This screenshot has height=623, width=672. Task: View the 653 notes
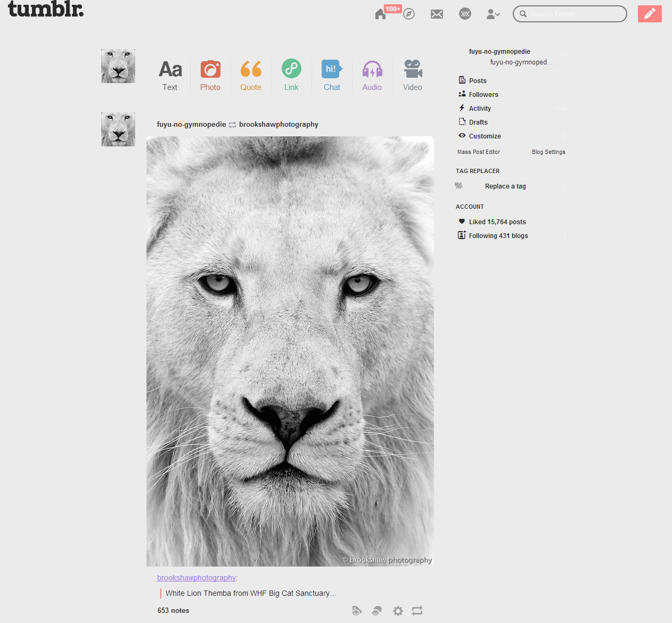[173, 610]
